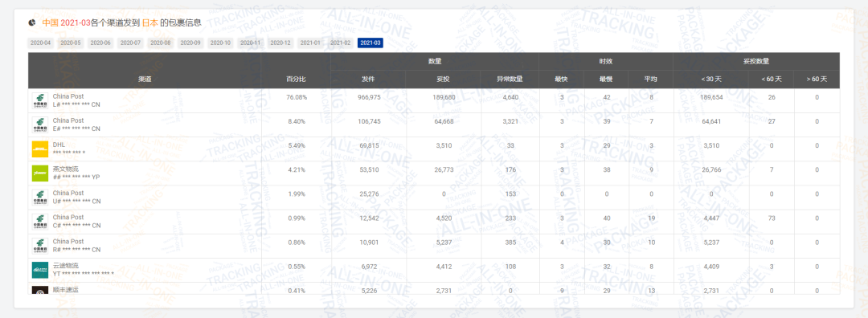Click the 数量 group header

435,61
